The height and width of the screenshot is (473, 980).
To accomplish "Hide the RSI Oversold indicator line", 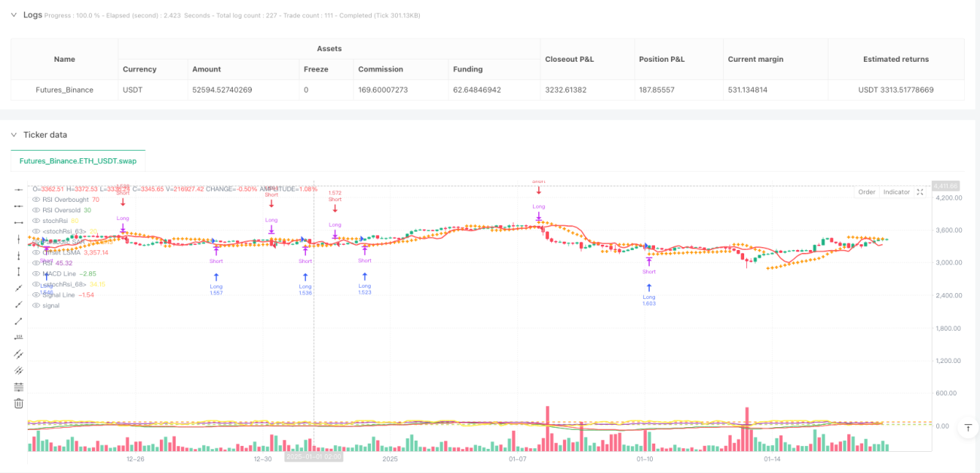I will (x=35, y=210).
